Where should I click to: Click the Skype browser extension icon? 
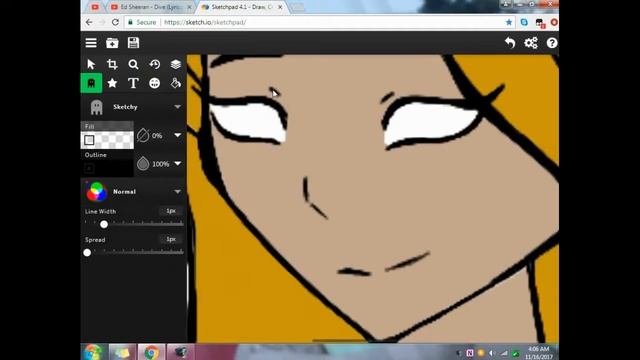[524, 22]
